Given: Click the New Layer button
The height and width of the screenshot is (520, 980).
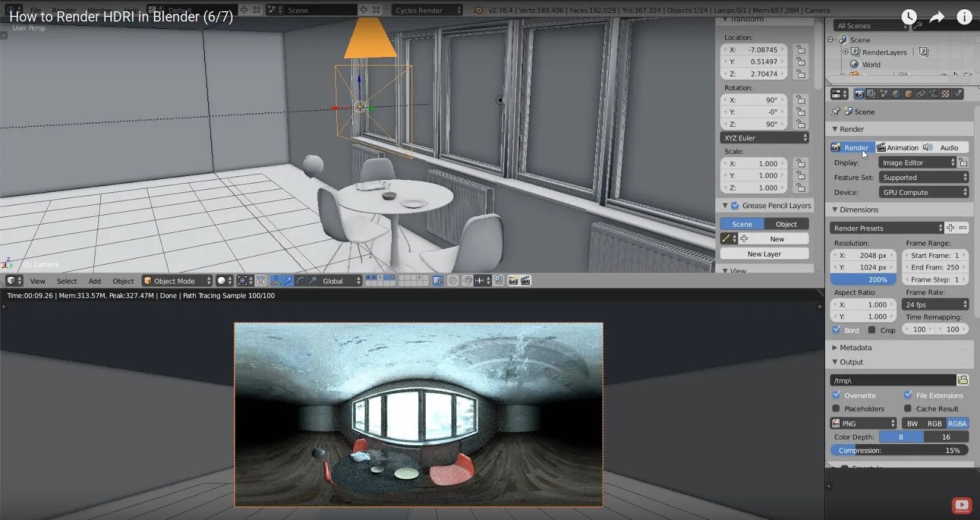Looking at the screenshot, I should (764, 254).
